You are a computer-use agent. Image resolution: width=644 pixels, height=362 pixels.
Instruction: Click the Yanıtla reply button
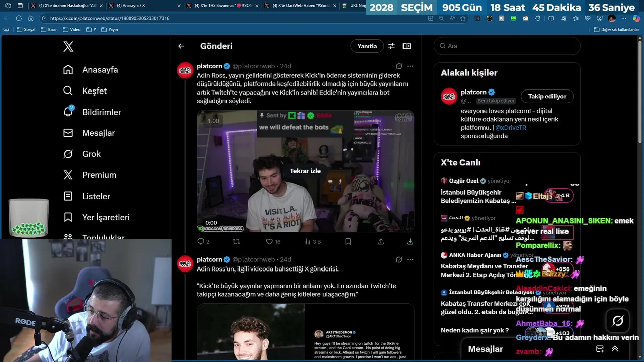pos(367,46)
